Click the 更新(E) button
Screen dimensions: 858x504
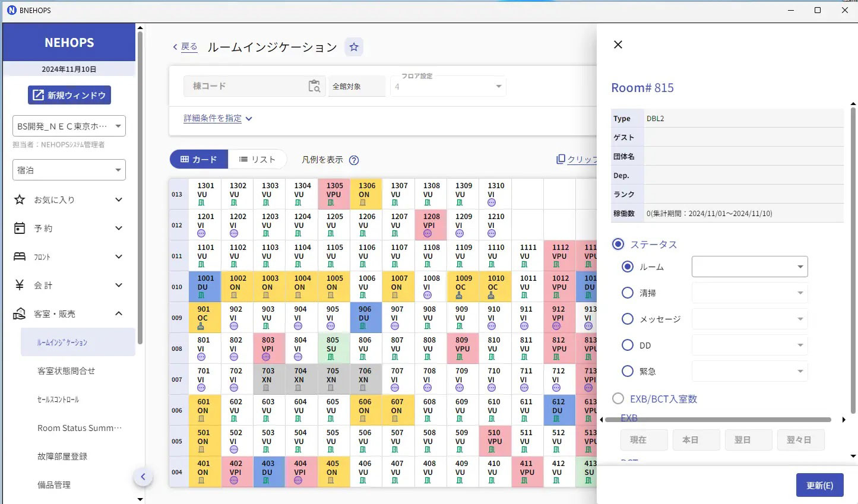click(819, 485)
